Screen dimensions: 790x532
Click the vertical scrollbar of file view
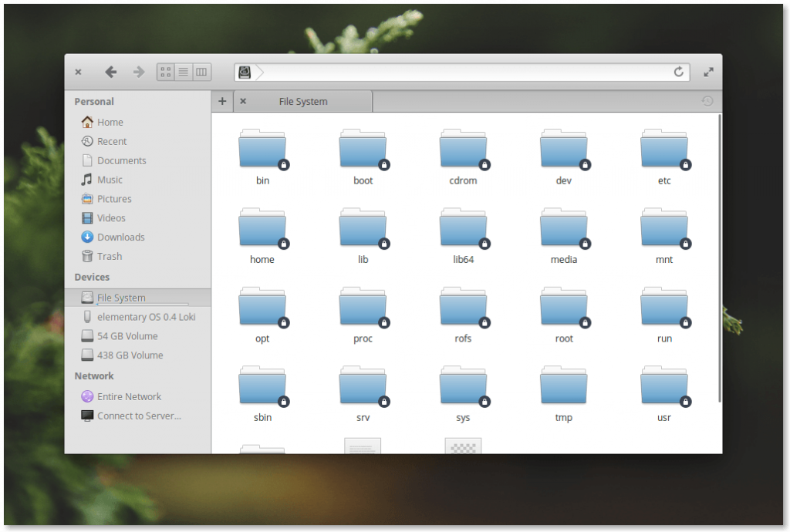pyautogui.click(x=720, y=258)
